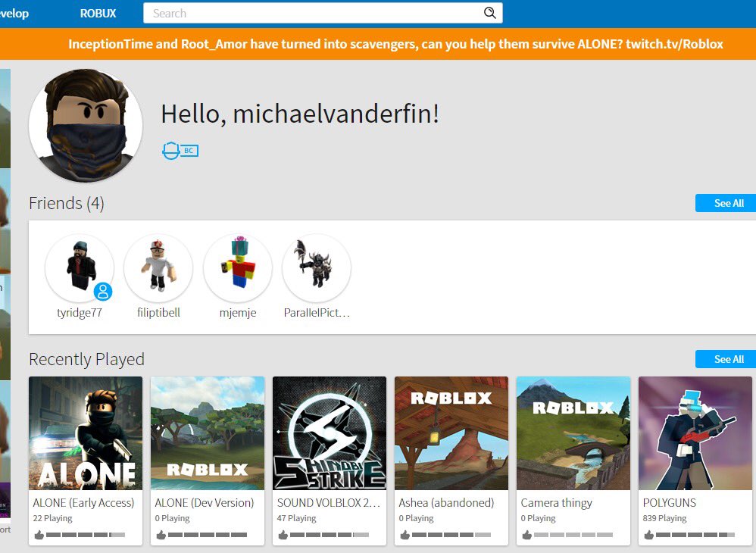756x553 pixels.
Task: Click the Friends (4) heading
Action: coord(67,203)
